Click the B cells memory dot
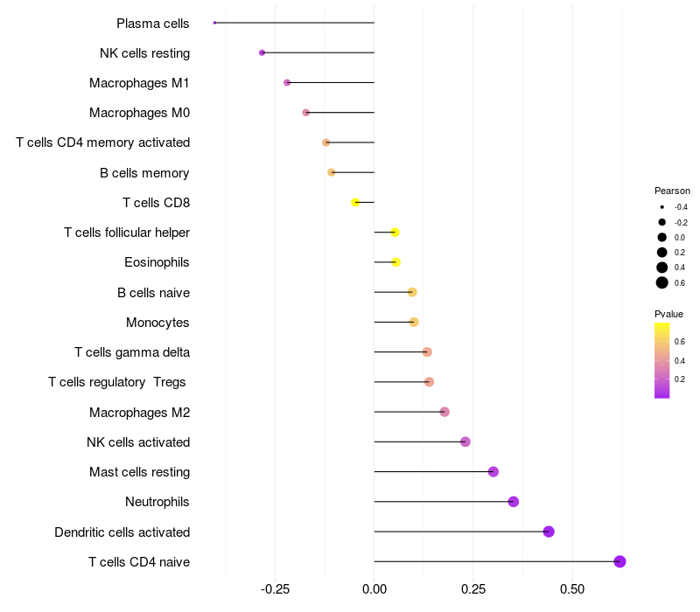 [332, 172]
